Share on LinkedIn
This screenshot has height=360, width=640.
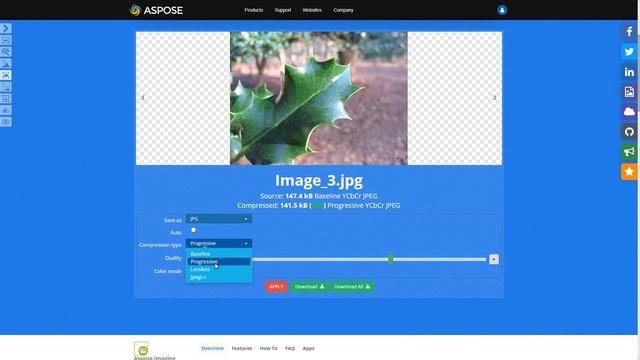[x=629, y=72]
